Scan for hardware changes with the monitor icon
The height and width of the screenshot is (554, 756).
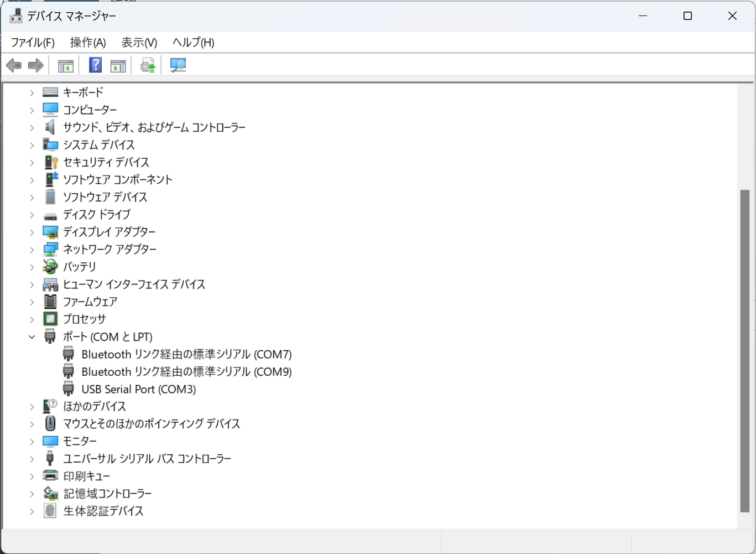click(178, 65)
